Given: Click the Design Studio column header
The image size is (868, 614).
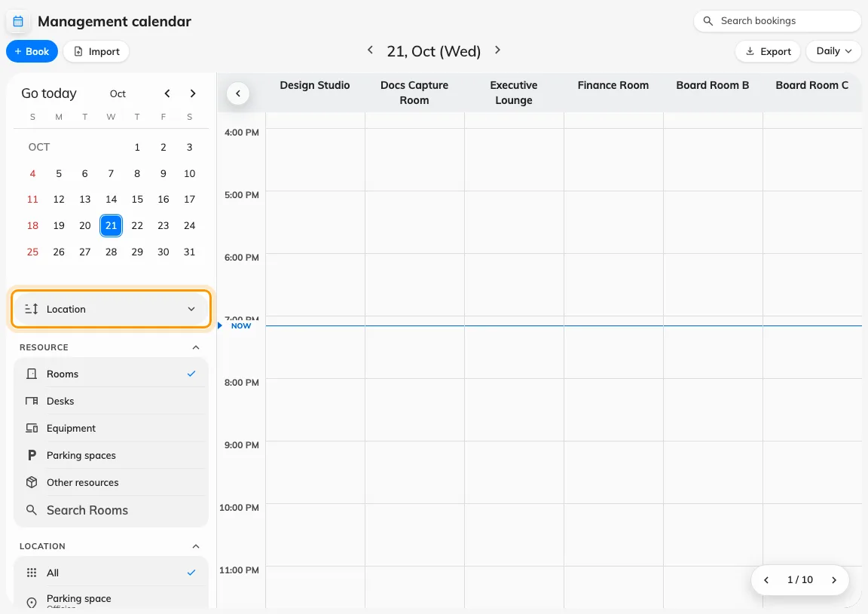Looking at the screenshot, I should click(315, 85).
